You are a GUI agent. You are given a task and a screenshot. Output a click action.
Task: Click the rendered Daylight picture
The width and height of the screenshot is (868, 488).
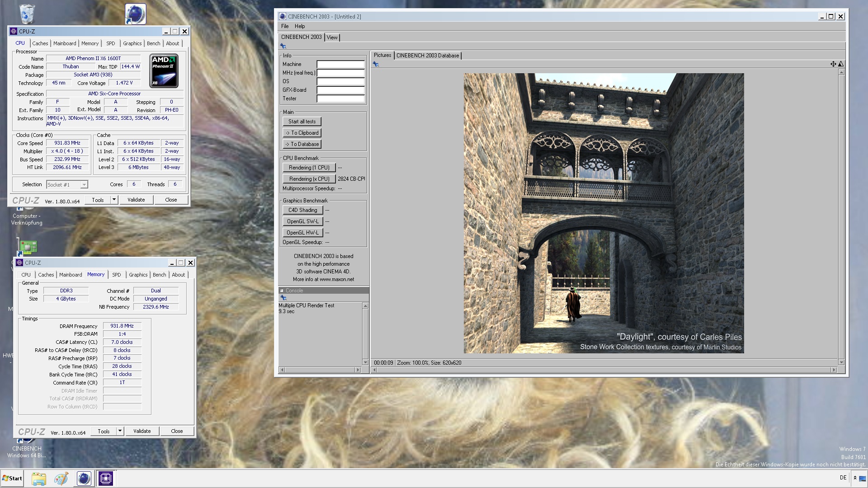(x=604, y=213)
